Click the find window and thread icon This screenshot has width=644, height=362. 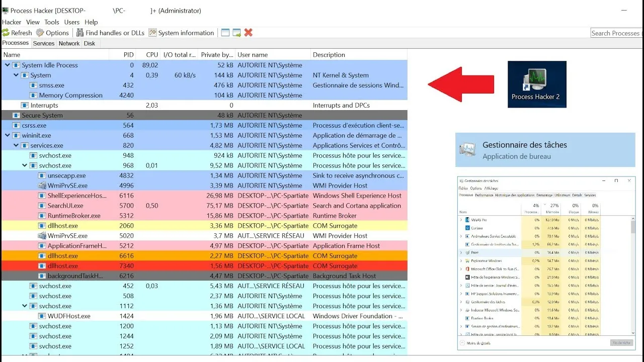(236, 33)
